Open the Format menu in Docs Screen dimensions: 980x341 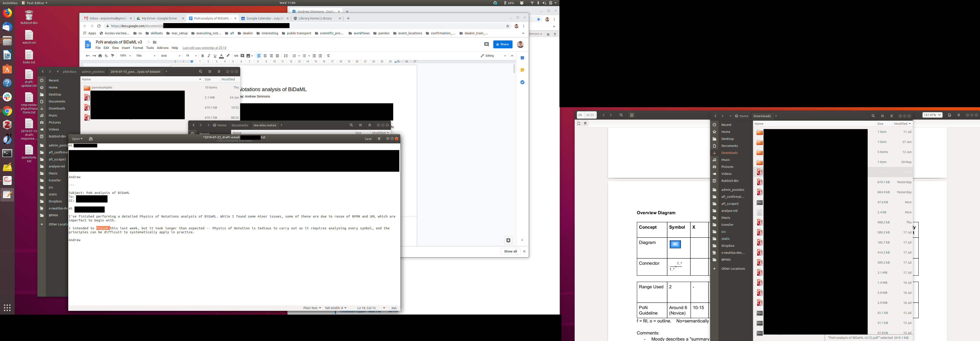[x=138, y=48]
